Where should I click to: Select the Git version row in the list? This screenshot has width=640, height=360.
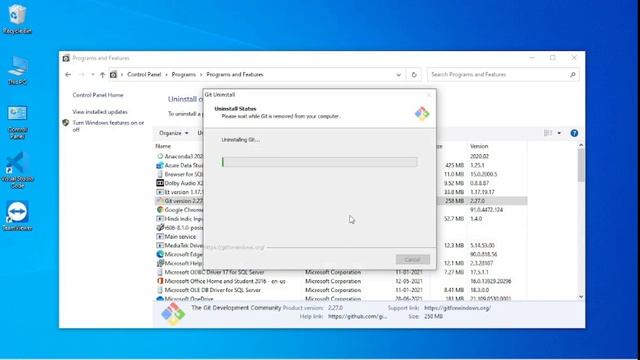click(x=341, y=201)
